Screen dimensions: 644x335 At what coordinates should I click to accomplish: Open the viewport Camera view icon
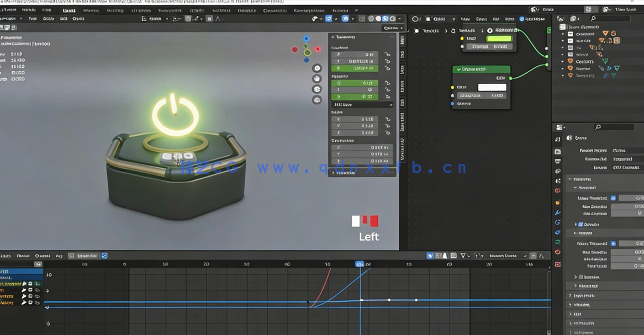(x=317, y=90)
